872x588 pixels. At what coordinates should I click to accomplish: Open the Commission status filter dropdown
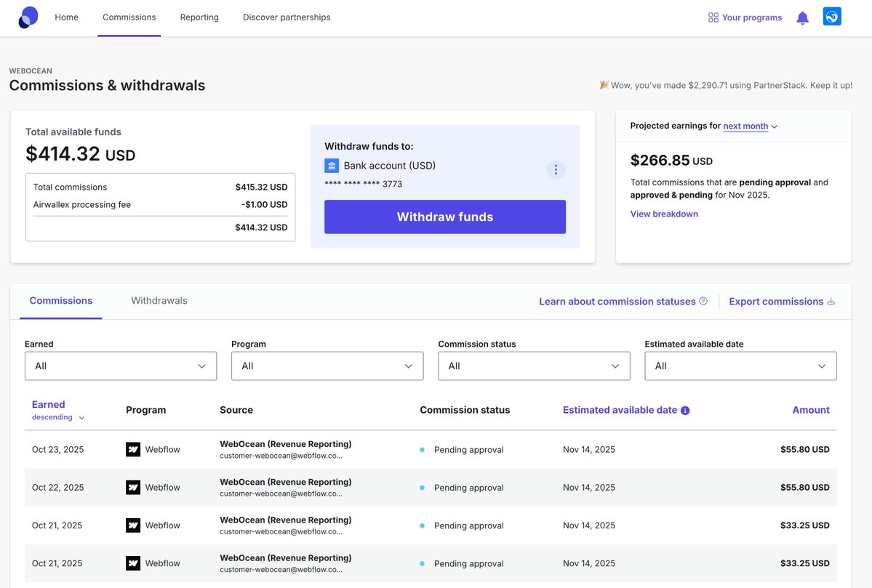[x=534, y=366]
